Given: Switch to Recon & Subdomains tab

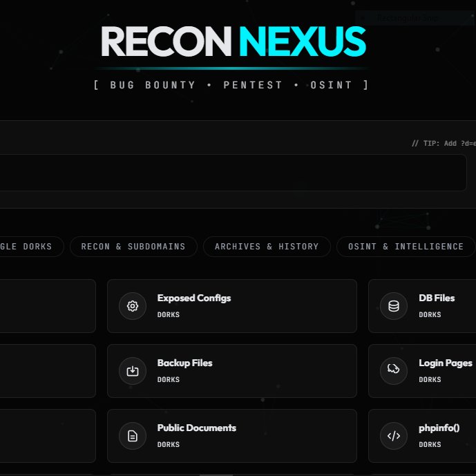Looking at the screenshot, I should 133,247.
